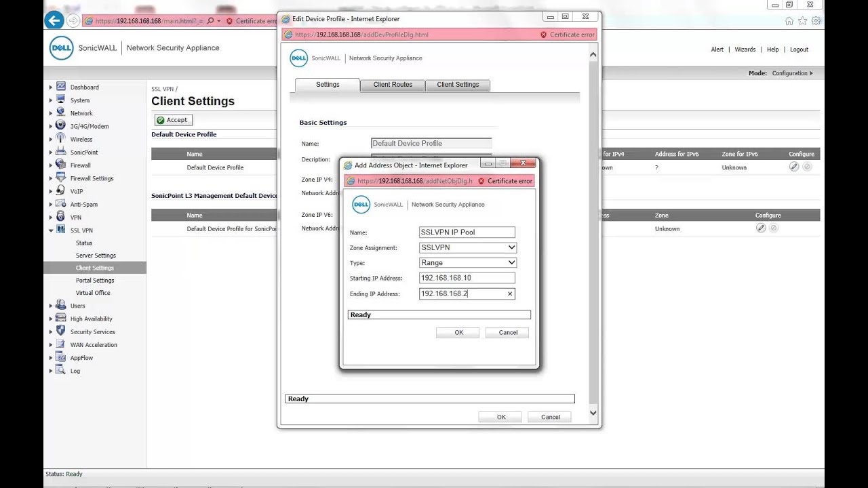Open the WAN Acceleration icon
Viewport: 868px width, 488px height.
[x=61, y=344]
